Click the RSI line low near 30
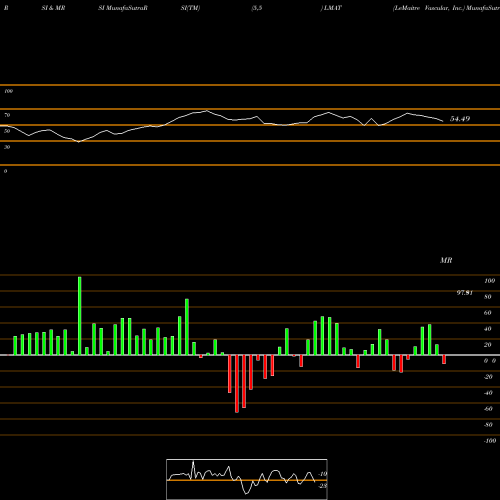Viewport: 500px width, 500px height. pos(79,142)
